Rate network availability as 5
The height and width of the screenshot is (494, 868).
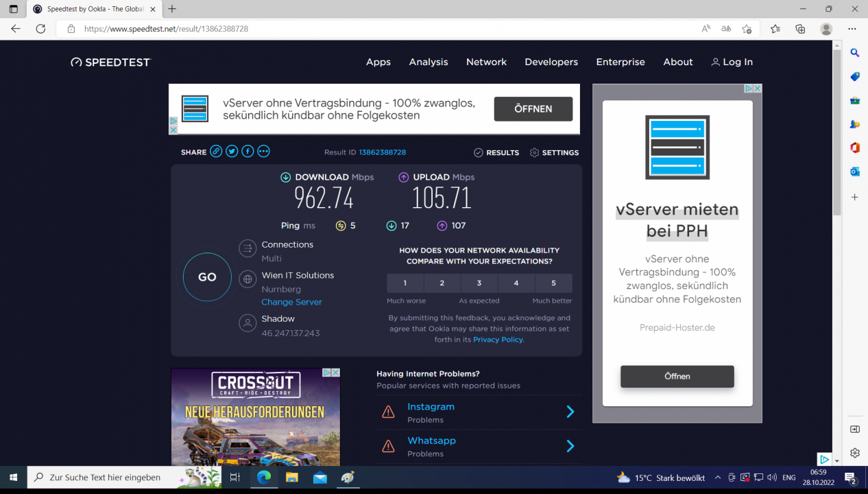(x=554, y=283)
